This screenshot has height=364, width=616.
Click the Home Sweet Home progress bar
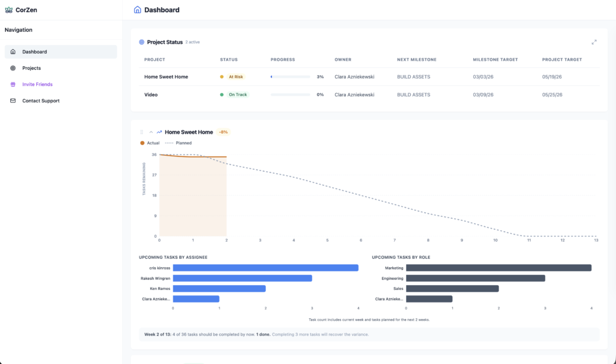tap(291, 77)
